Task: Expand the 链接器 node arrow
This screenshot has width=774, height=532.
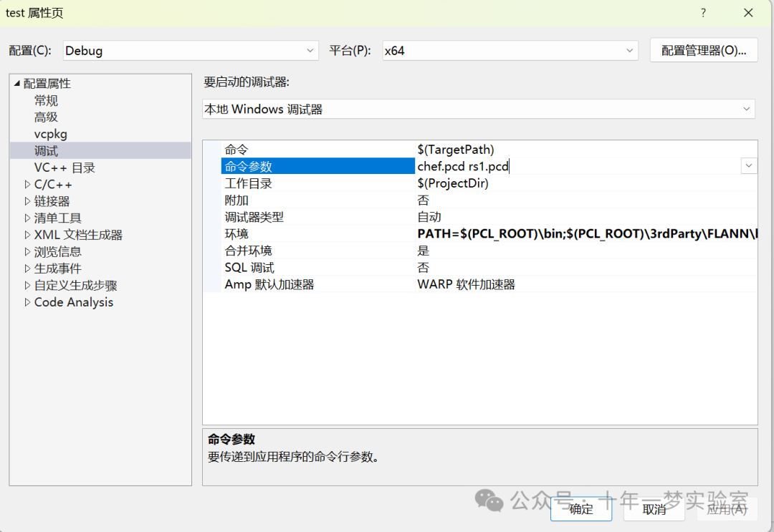Action: point(27,201)
